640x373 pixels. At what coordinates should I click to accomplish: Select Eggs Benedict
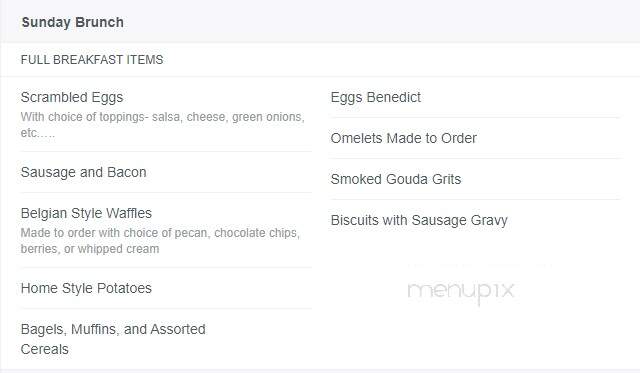point(376,98)
